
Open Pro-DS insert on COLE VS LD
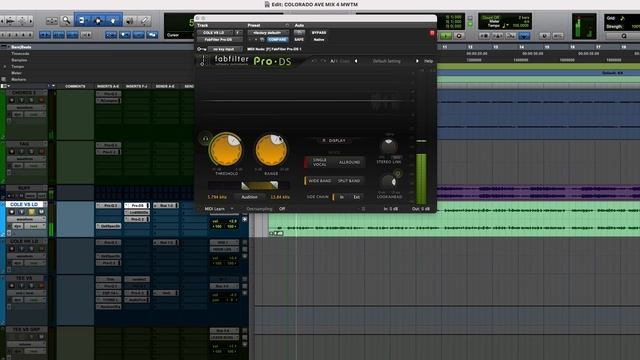coord(137,205)
